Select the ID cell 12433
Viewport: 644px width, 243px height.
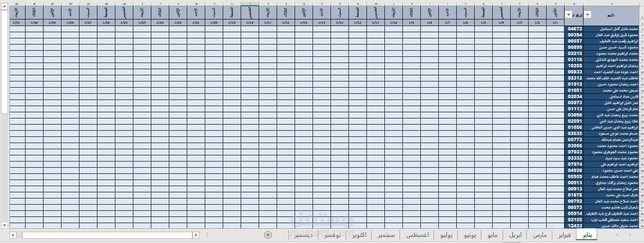click(574, 226)
